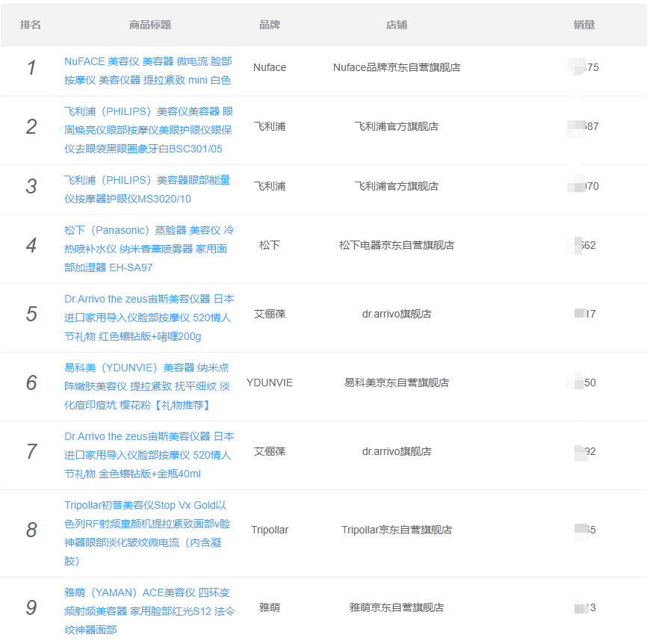This screenshot has width=647, height=644.
Task: Click the 松下电器京东自营旗舰店 store cell
Action: coord(397,245)
